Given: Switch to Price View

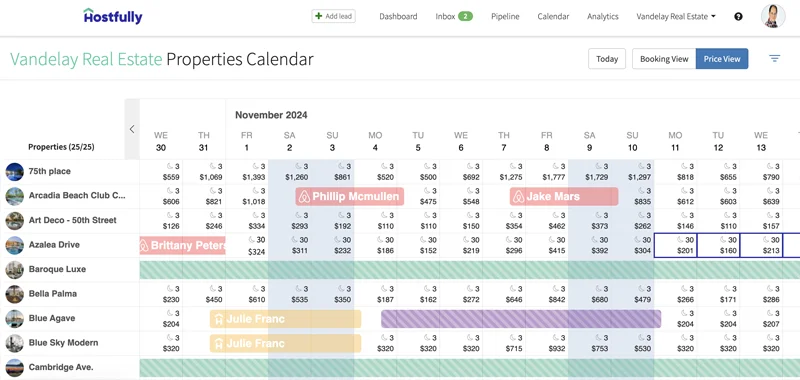Looking at the screenshot, I should 722,59.
